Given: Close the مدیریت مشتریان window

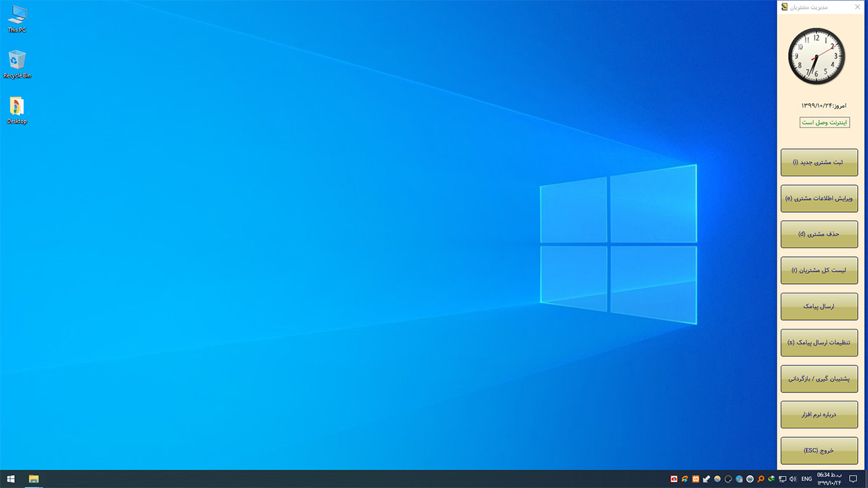Looking at the screenshot, I should 858,7.
